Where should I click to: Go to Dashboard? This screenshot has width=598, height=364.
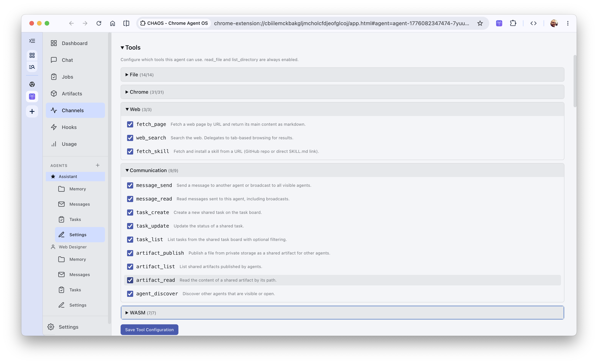pyautogui.click(x=75, y=43)
